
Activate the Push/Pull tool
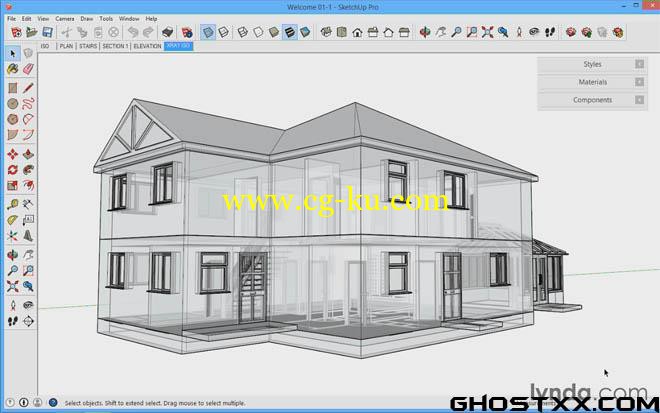(x=28, y=154)
